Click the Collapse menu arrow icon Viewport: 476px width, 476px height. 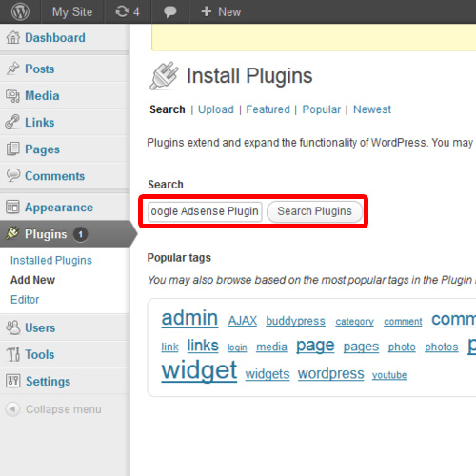(12, 409)
